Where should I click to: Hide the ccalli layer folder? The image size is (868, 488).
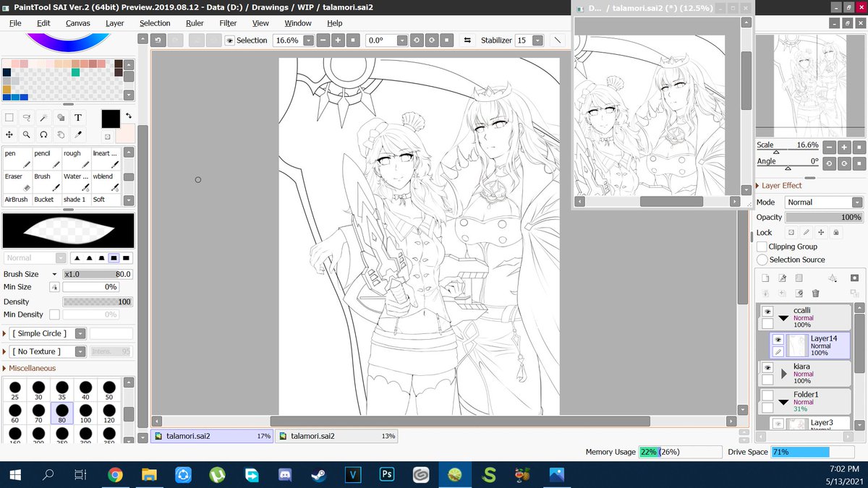767,312
